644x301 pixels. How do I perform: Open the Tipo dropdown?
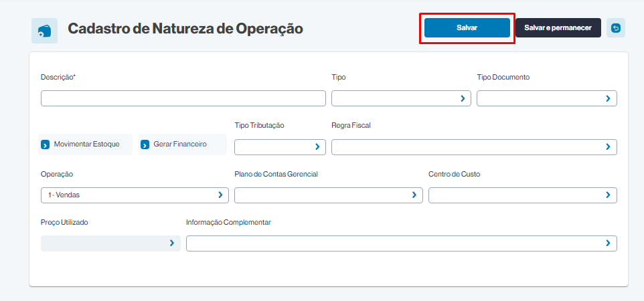coord(401,98)
